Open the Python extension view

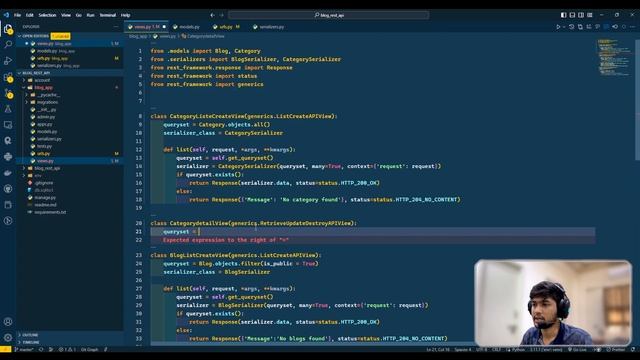(x=8, y=157)
